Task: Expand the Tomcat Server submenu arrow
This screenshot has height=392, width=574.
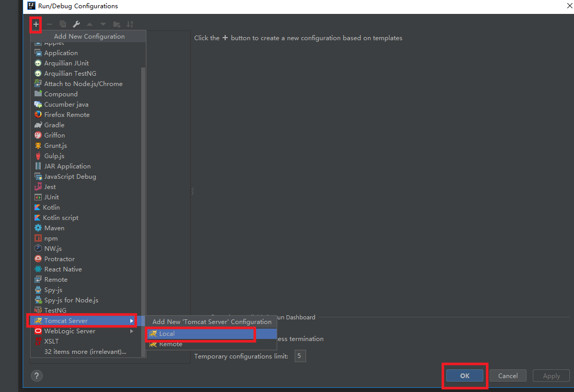Action: tap(131, 320)
